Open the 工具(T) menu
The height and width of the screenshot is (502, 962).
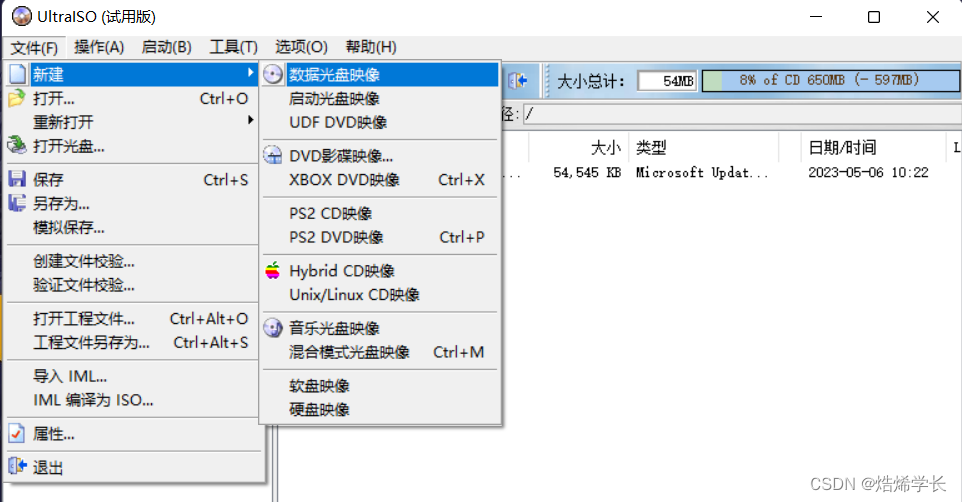(x=233, y=47)
